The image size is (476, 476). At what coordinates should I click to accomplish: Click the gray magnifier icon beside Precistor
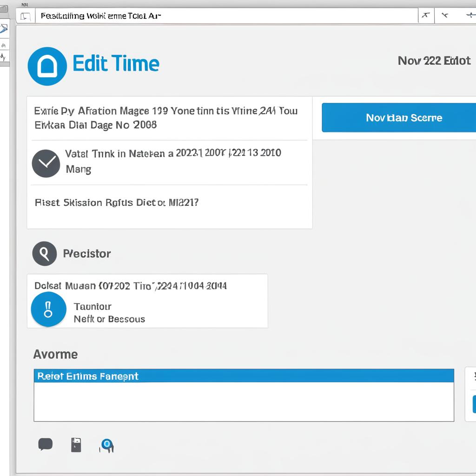click(x=44, y=253)
